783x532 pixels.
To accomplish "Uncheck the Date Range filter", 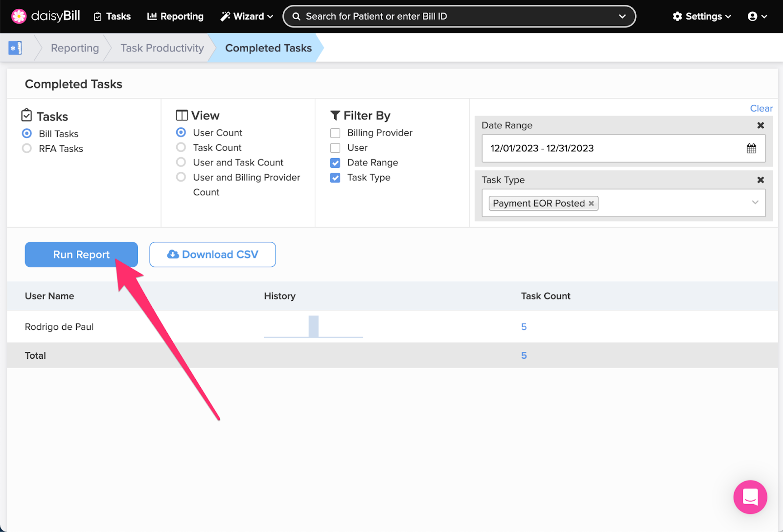I will pos(335,162).
